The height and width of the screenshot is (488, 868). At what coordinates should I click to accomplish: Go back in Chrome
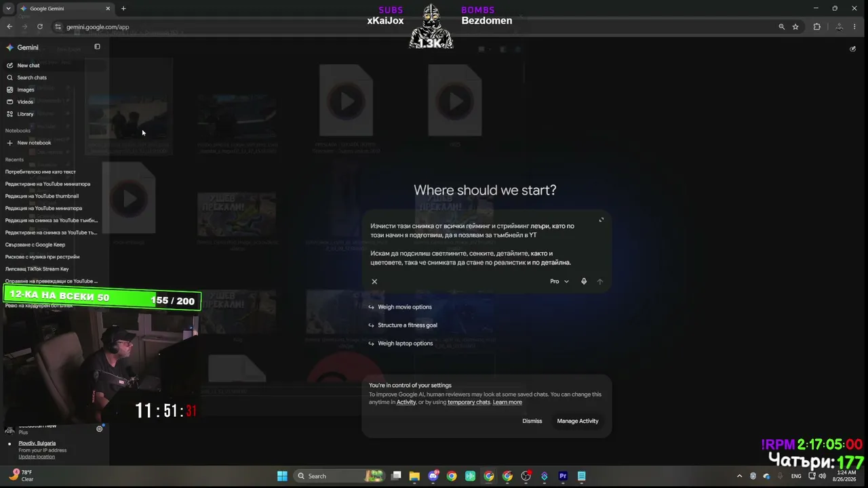pos(9,27)
